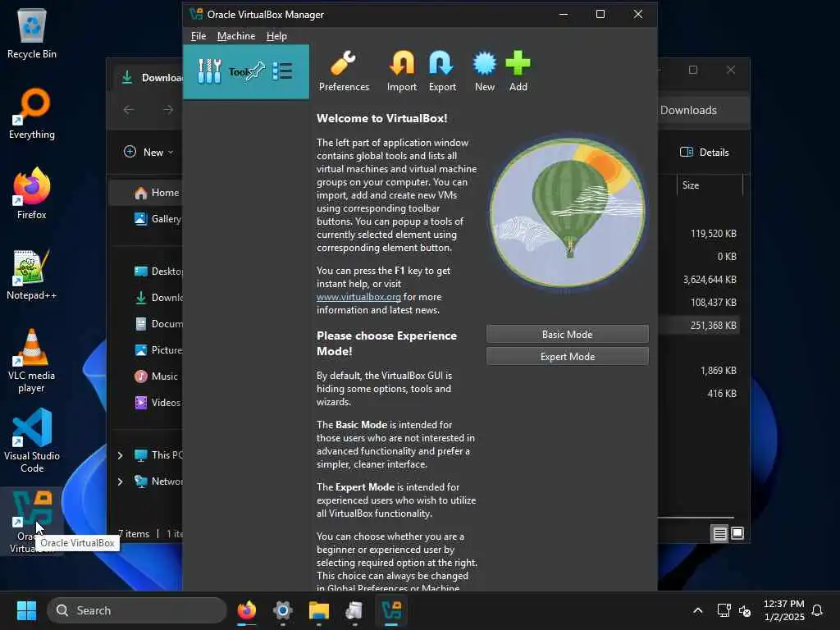Click the Export appliance icon

pos(442,71)
